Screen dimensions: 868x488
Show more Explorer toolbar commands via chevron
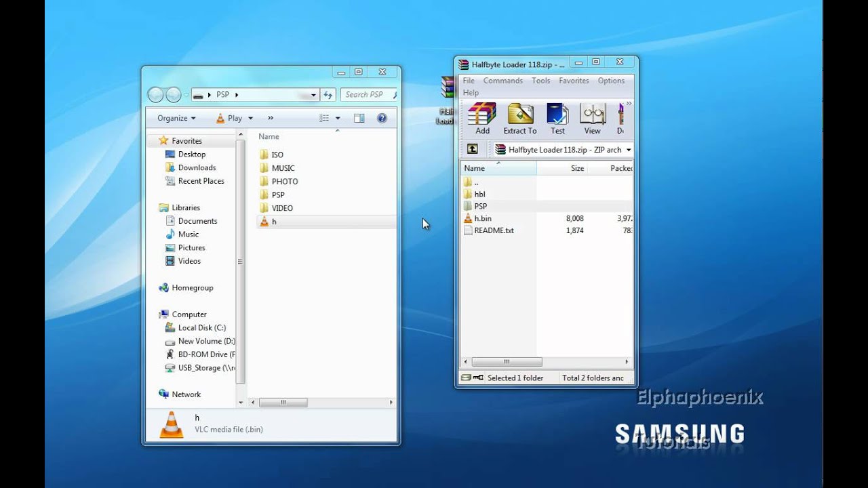(271, 118)
